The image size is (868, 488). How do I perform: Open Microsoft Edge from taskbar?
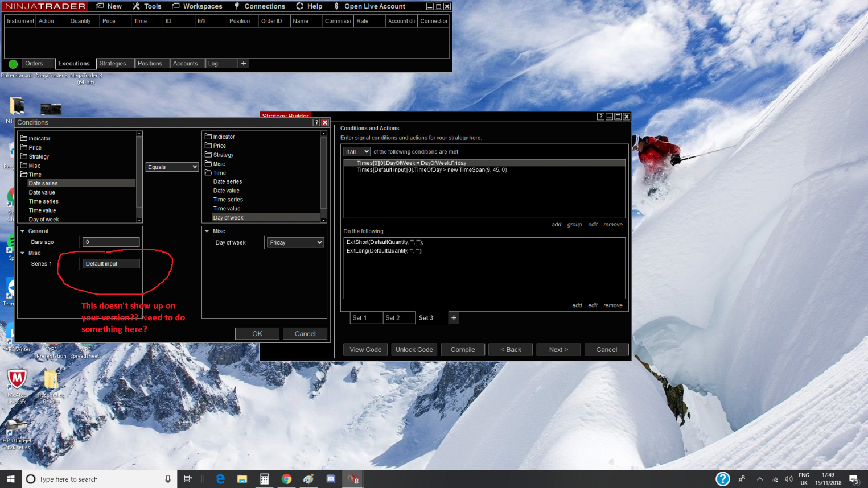point(220,479)
